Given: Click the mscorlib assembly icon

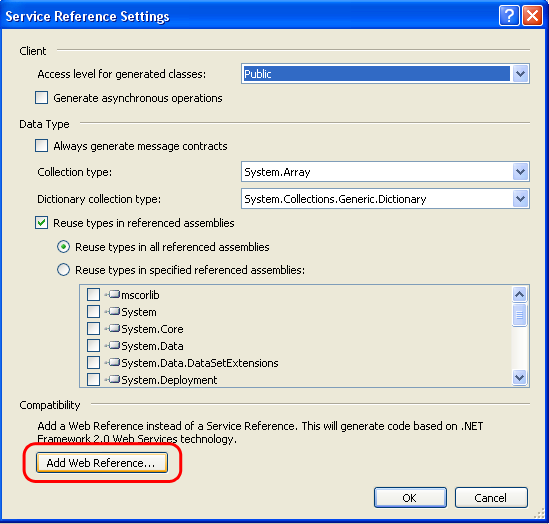Looking at the screenshot, I should [x=114, y=294].
